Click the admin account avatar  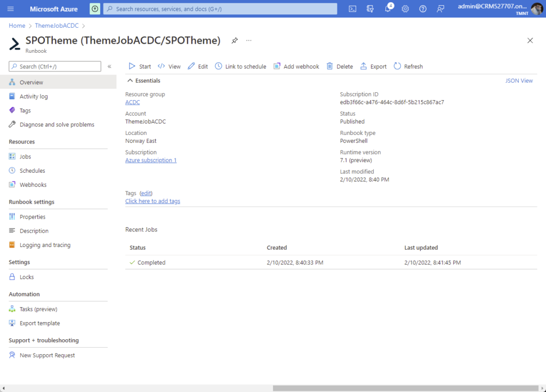pyautogui.click(x=536, y=9)
